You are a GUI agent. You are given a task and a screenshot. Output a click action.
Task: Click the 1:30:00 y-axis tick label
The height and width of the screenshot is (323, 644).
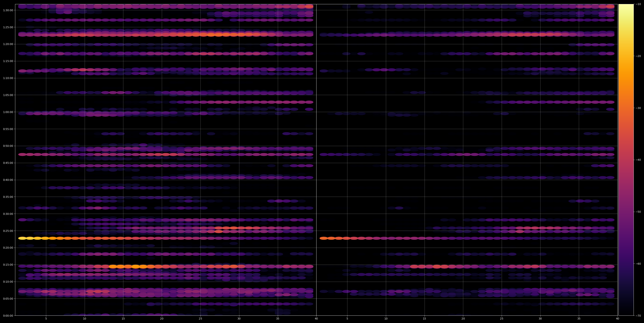[x=8, y=10]
